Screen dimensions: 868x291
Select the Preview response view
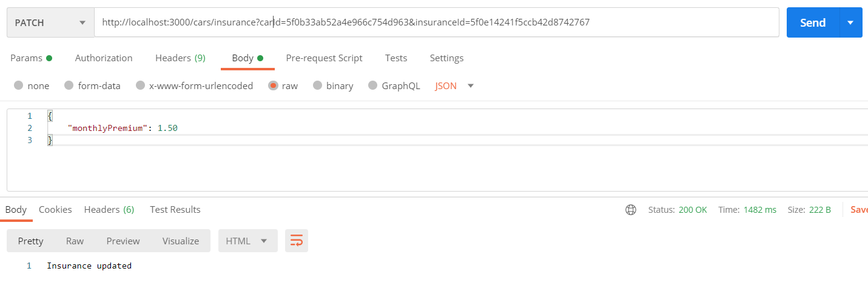123,241
